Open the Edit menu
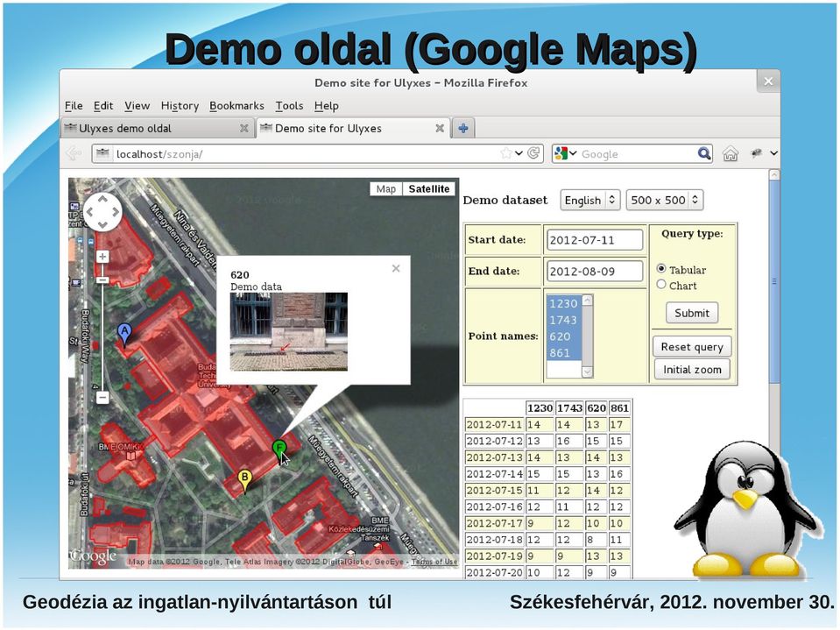 (x=102, y=105)
